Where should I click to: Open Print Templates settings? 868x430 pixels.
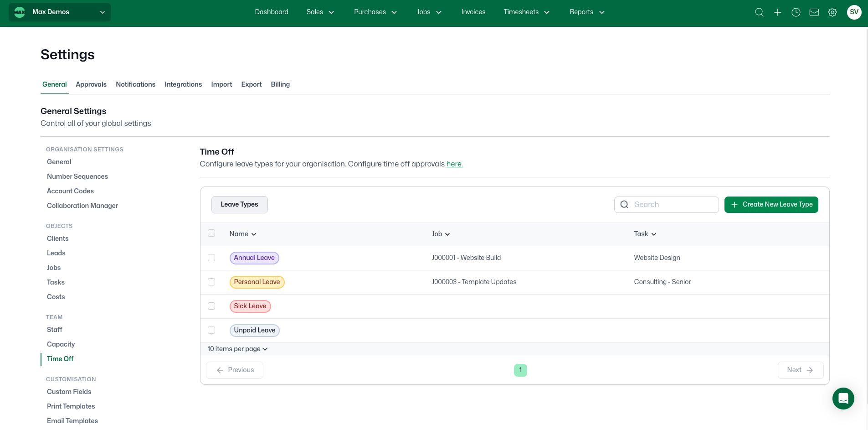[x=71, y=406]
